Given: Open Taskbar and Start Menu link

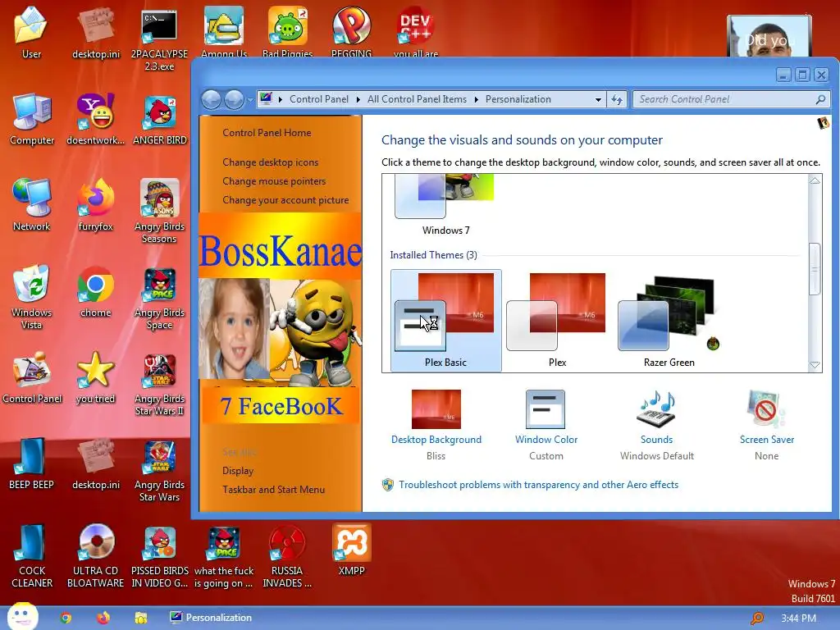Looking at the screenshot, I should pyautogui.click(x=274, y=490).
